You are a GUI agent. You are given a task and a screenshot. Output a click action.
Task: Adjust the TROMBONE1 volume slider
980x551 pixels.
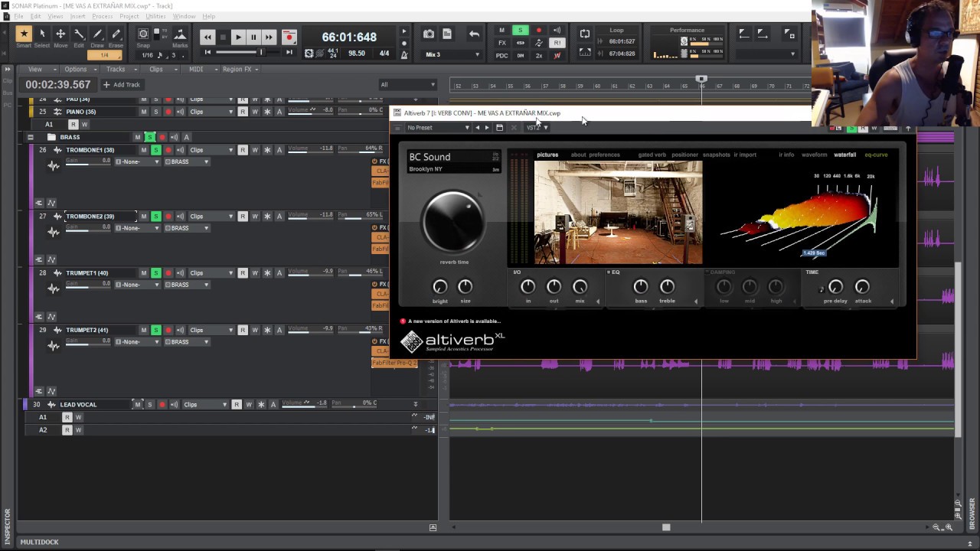pyautogui.click(x=310, y=150)
